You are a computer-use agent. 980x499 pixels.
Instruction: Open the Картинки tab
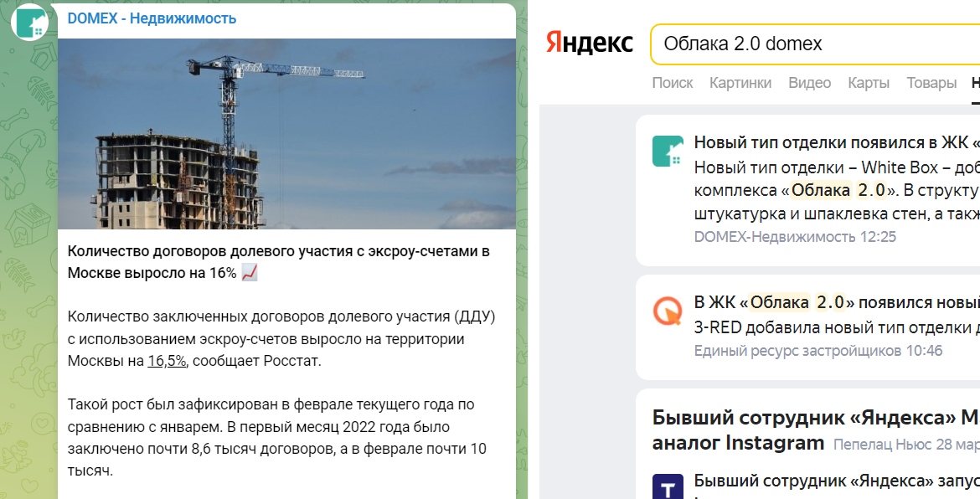point(740,83)
